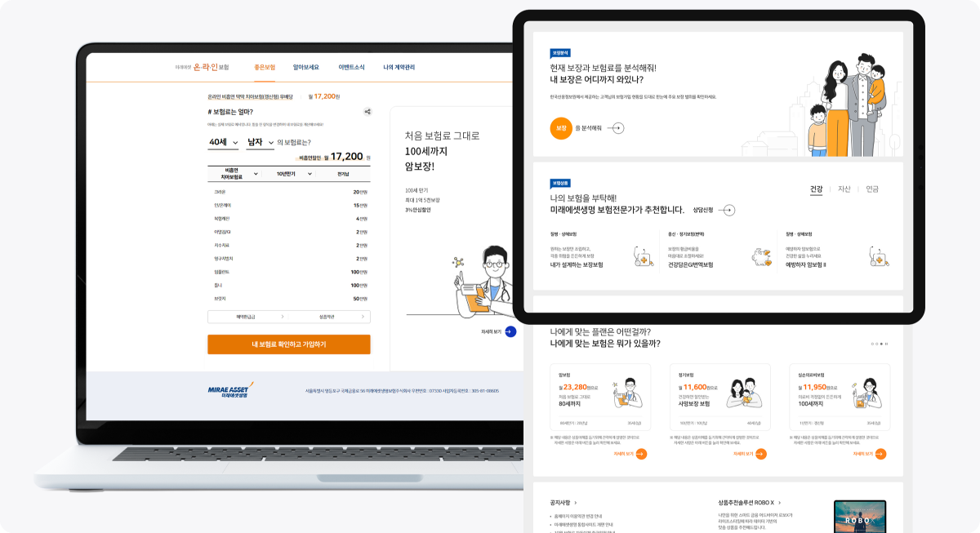980x533 pixels.
Task: Select the active third carousel pagination dot
Action: coord(881,344)
